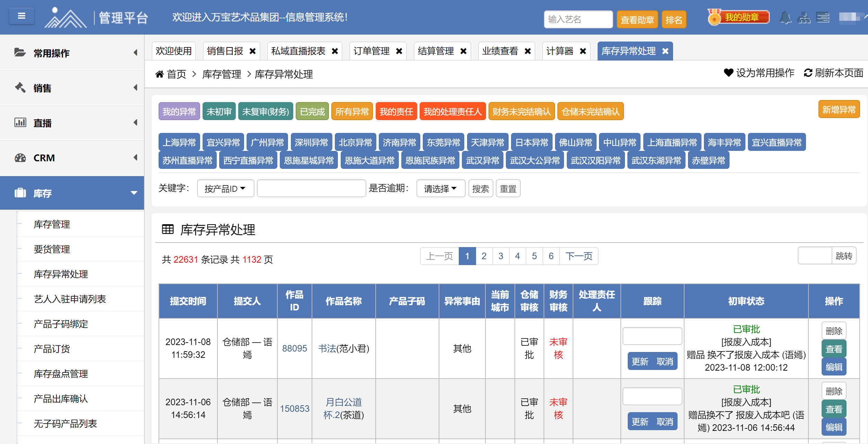Image resolution: width=868 pixels, height=444 pixels.
Task: Expand the 直播 sidebar section arrow
Action: coord(135,123)
